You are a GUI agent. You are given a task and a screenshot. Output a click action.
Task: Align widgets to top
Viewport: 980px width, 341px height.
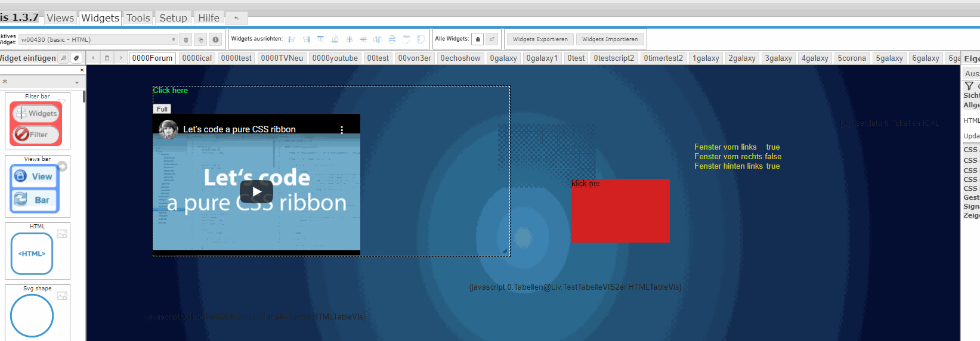pyautogui.click(x=321, y=39)
